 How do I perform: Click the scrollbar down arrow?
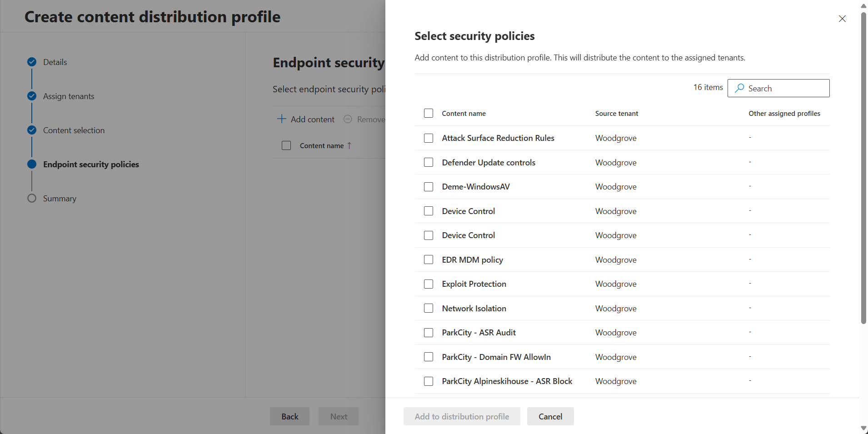pos(863,428)
